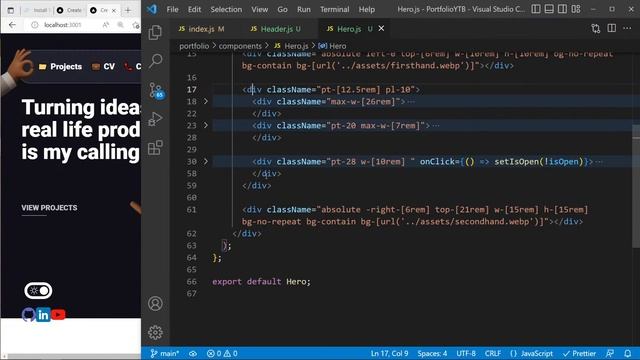
Task: Click the Prettier status bar item
Action: (579, 353)
